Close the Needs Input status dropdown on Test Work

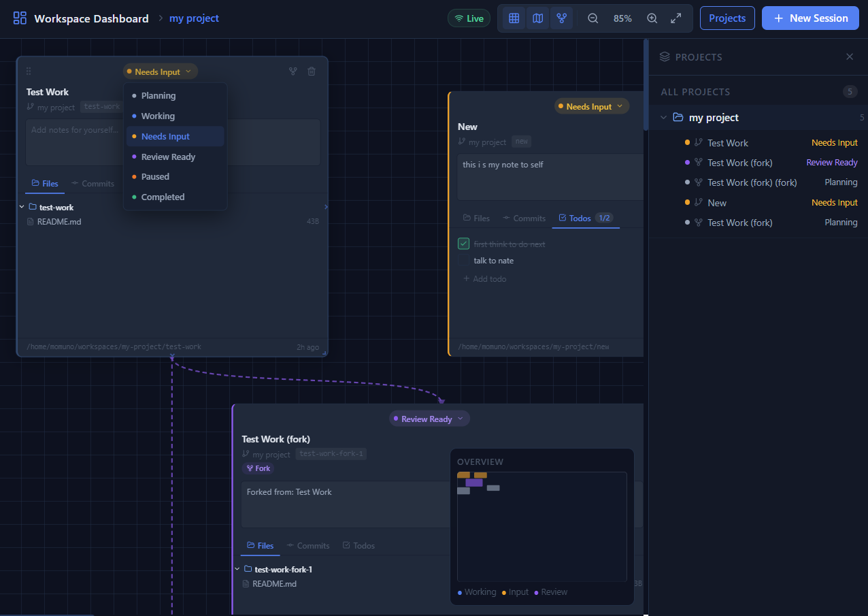[161, 71]
